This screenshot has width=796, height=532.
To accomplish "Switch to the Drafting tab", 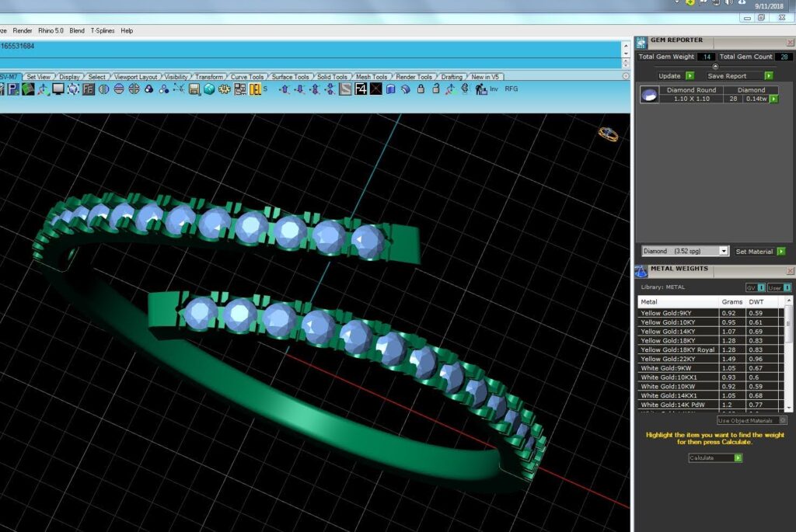I will [452, 77].
